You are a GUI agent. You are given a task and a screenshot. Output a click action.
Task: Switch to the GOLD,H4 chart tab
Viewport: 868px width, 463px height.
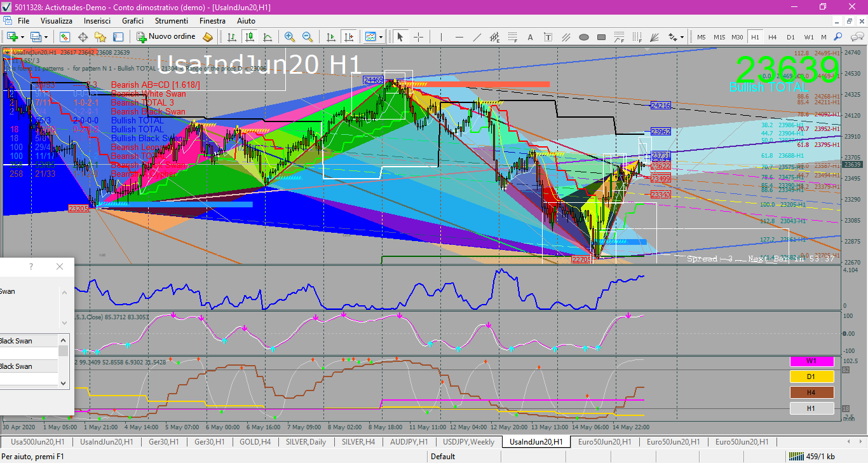click(x=255, y=441)
